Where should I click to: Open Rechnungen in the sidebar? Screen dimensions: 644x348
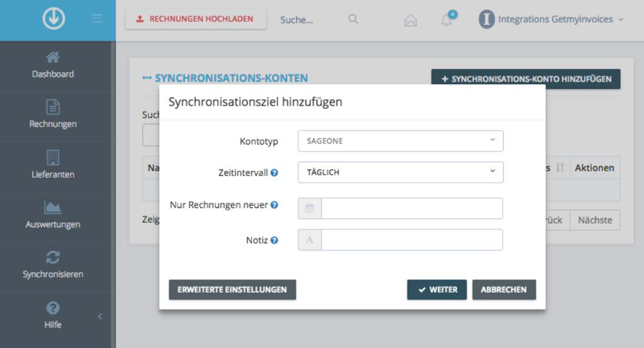coord(53,115)
